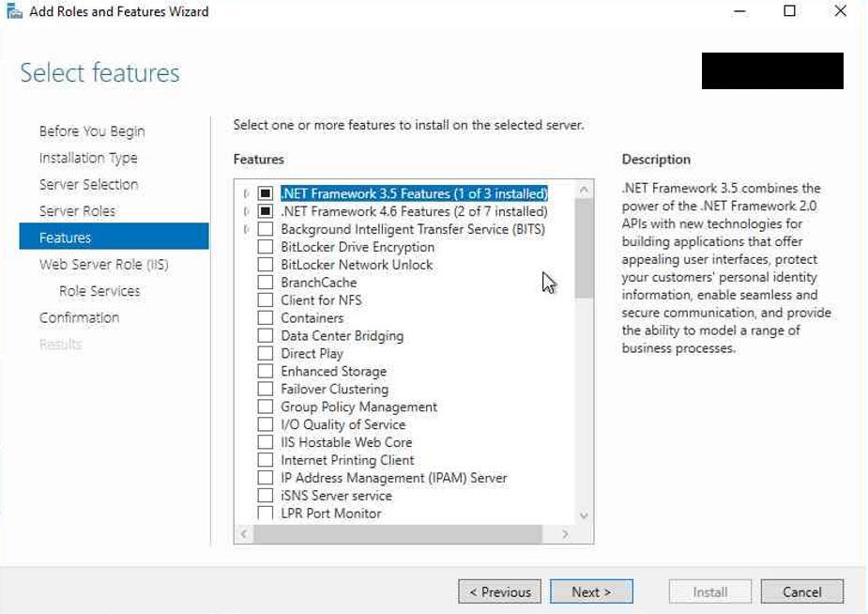868x614 pixels.
Task: Open the Installation Type step
Action: (88, 159)
